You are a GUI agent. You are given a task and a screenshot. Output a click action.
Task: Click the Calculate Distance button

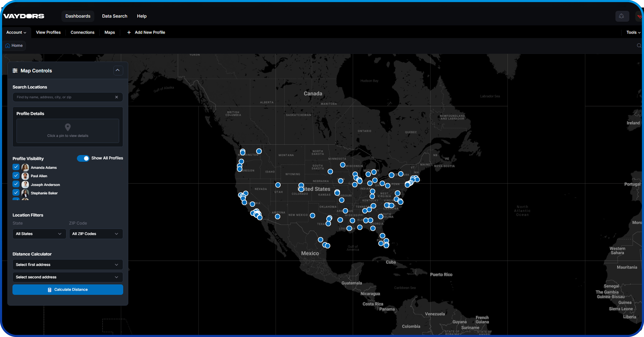click(68, 290)
